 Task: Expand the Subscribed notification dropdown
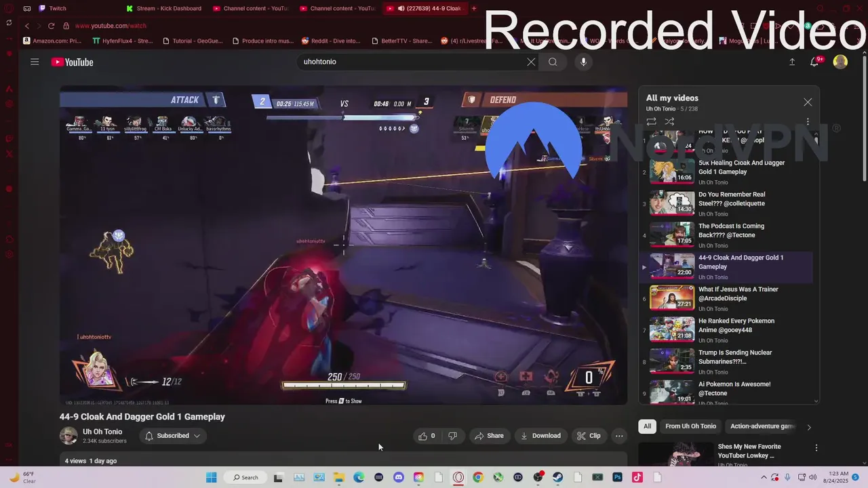tap(173, 436)
